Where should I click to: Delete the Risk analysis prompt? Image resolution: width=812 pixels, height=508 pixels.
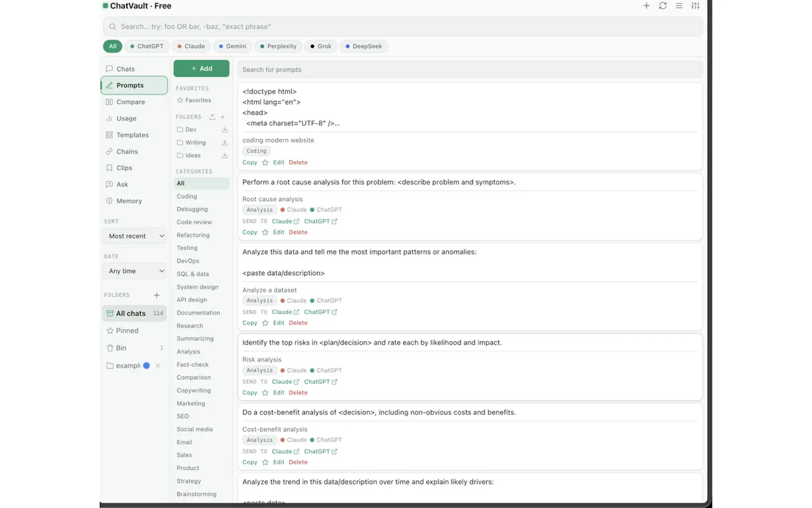(x=298, y=393)
